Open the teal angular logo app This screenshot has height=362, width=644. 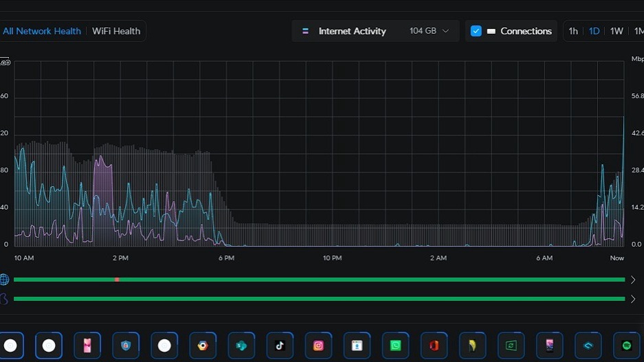tap(588, 346)
